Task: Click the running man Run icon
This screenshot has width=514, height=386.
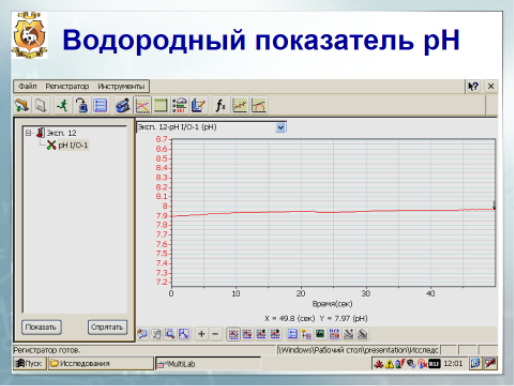Action: [x=62, y=105]
